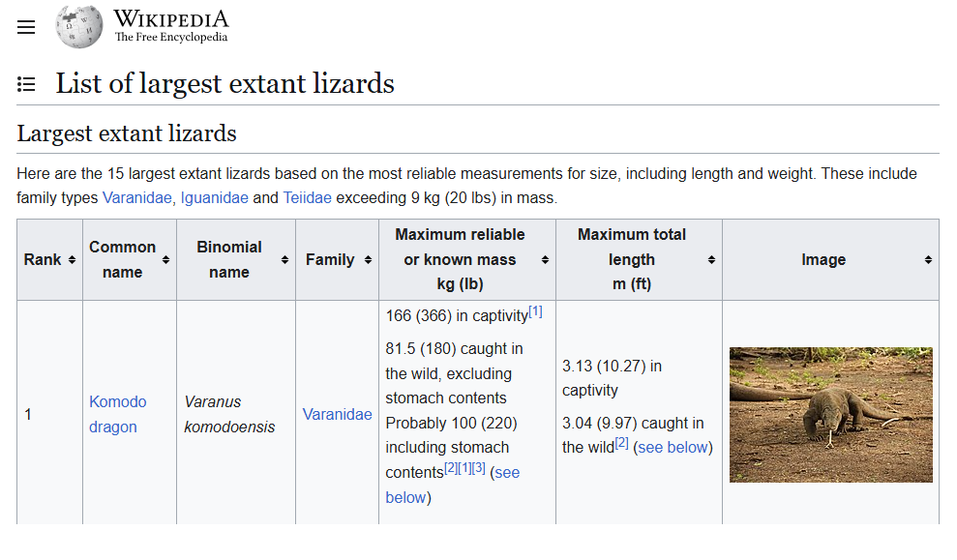Sort by Image column arrows
The width and height of the screenshot is (957, 560).
[x=928, y=260]
